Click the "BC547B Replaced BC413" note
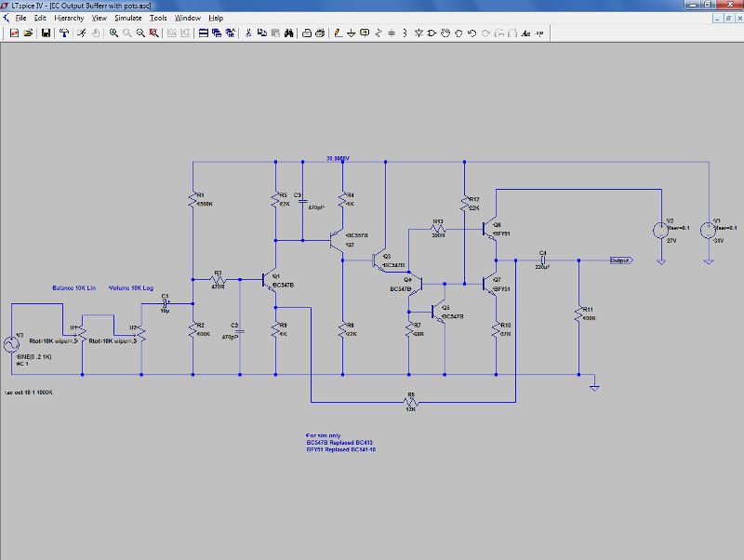Image resolution: width=744 pixels, height=560 pixels. 339,442
